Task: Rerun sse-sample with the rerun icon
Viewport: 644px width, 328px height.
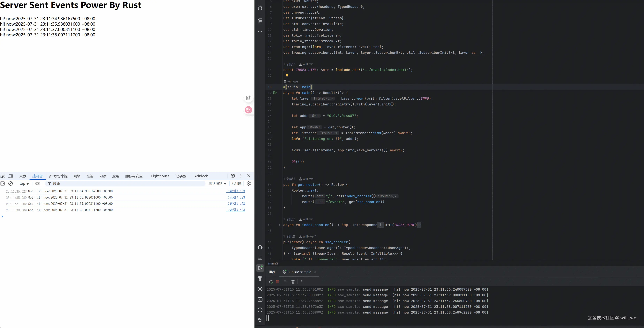Action: [x=271, y=282]
